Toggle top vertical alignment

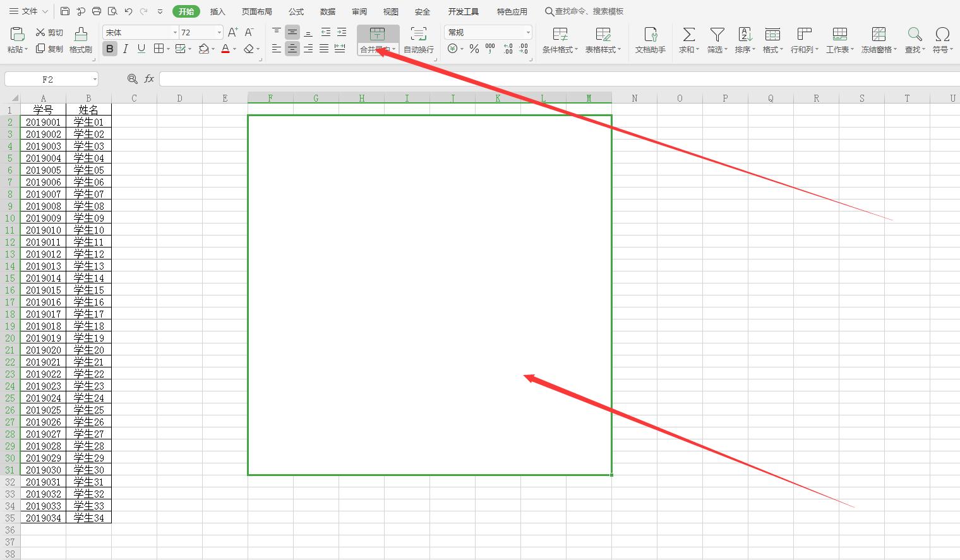(x=277, y=32)
